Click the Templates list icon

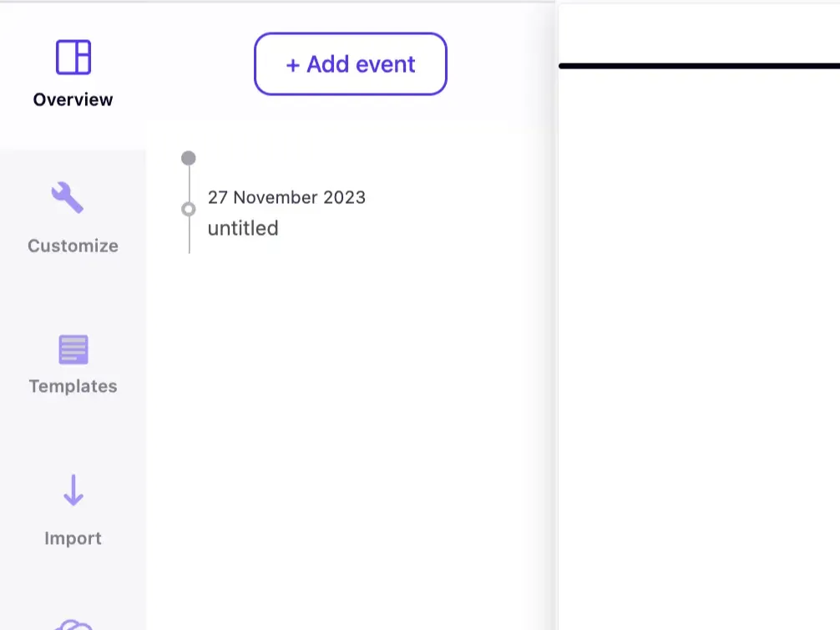(73, 349)
